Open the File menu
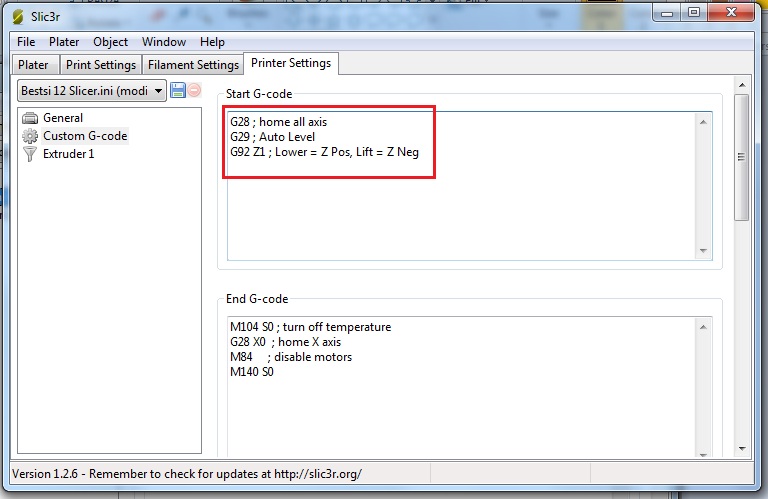Screen dimensions: 768x499 (x=26, y=42)
